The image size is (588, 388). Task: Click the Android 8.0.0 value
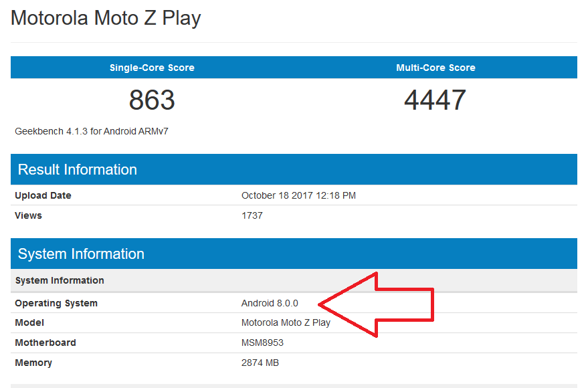[270, 303]
